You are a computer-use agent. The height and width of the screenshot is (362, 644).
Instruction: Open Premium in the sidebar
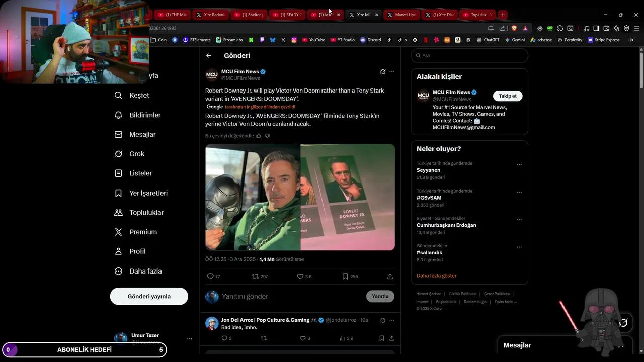(136, 232)
